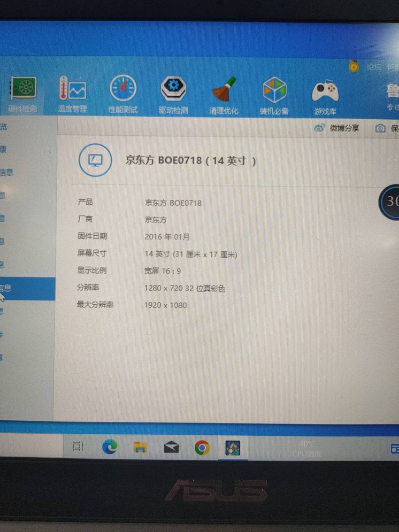Click the 显示比例 label
The width and height of the screenshot is (399, 532).
point(92,270)
